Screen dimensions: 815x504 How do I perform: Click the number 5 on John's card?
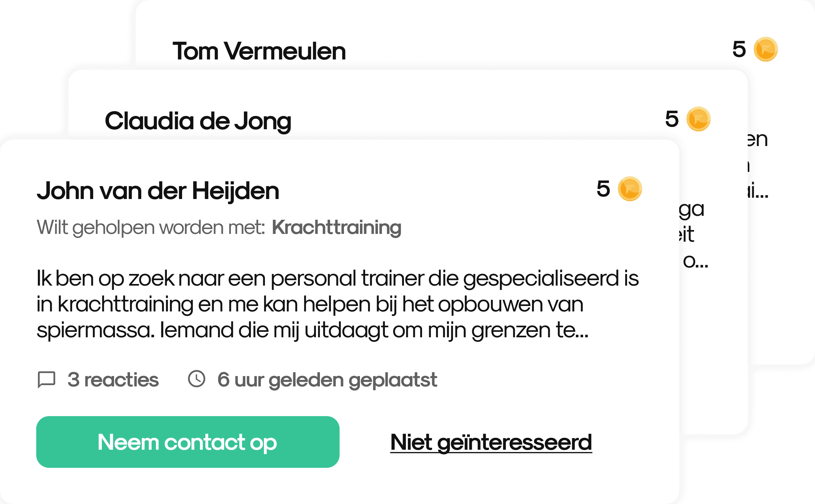tap(603, 189)
